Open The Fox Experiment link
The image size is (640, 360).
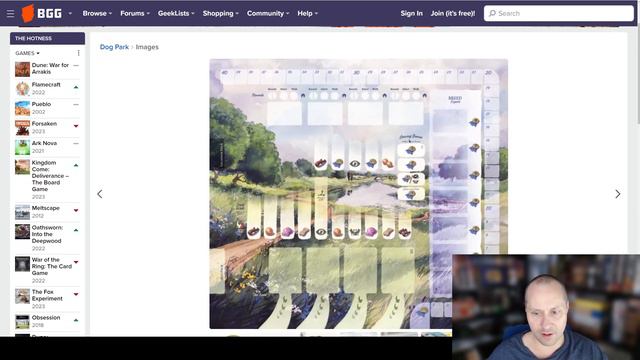coord(47,295)
